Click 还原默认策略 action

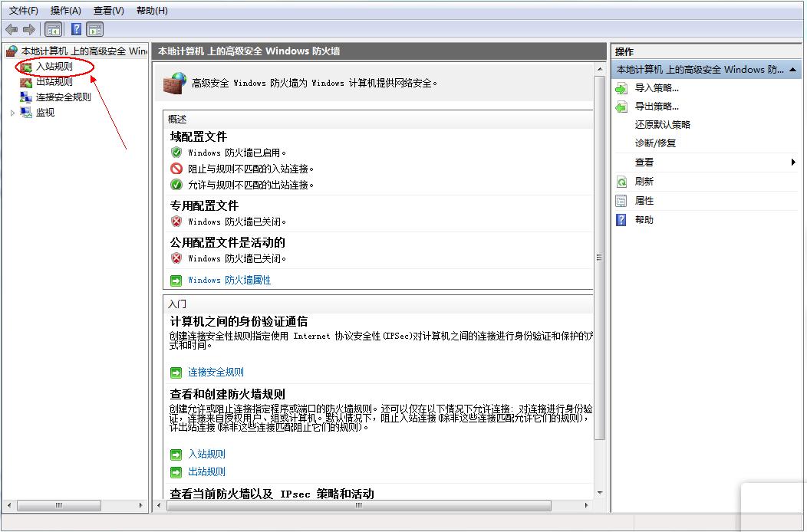click(662, 124)
